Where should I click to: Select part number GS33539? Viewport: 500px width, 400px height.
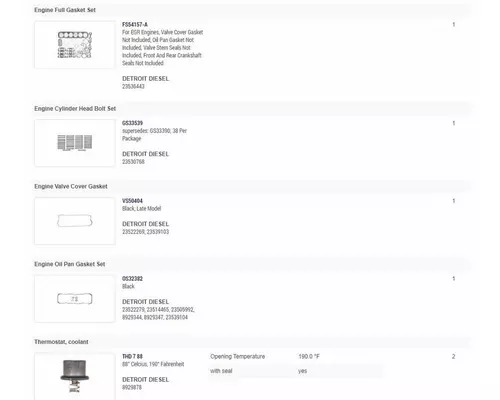coord(132,123)
